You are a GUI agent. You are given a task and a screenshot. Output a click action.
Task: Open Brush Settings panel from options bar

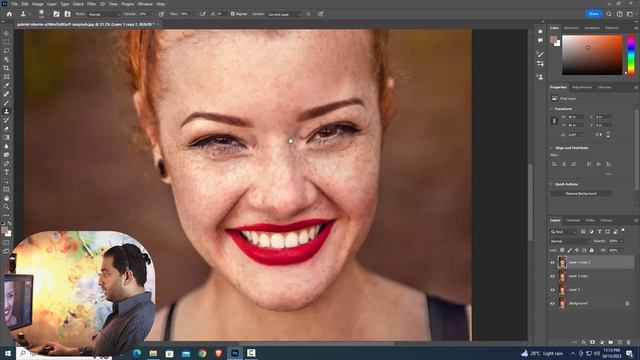[x=56, y=14]
